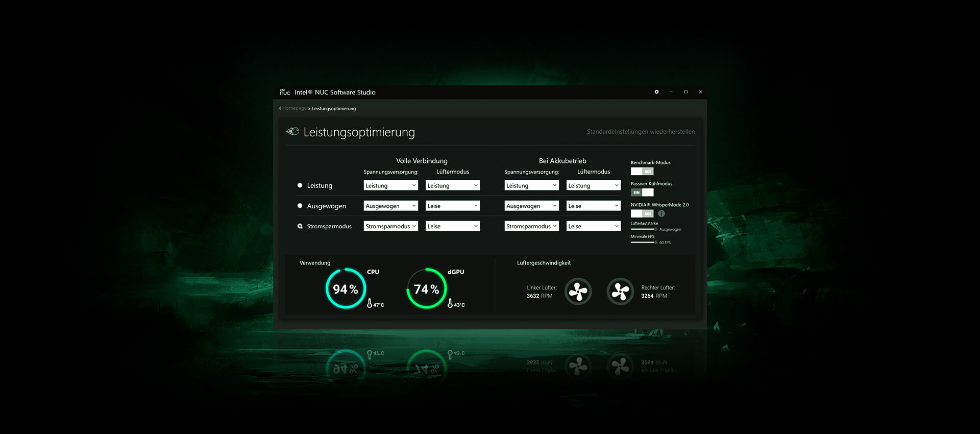The image size is (980, 434).
Task: Open Volle Verbindung Lüftermodus dropdown for Stromsparmodus
Action: tap(453, 226)
